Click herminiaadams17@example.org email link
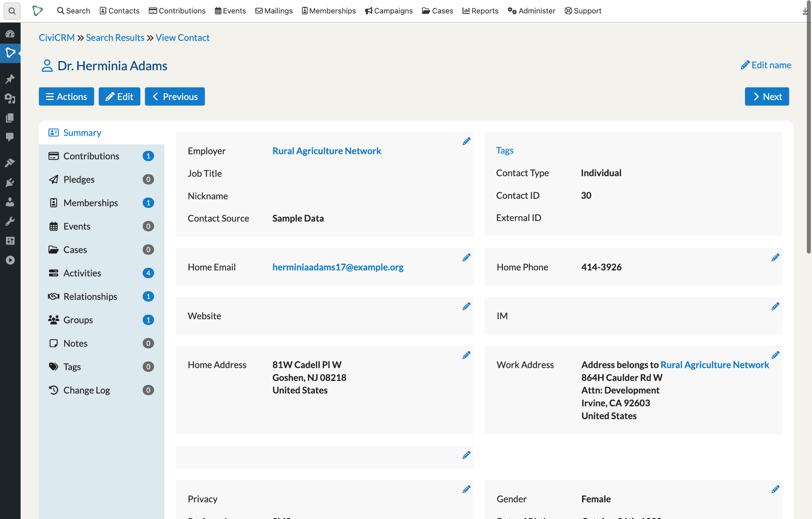This screenshot has width=812, height=519. pos(338,267)
